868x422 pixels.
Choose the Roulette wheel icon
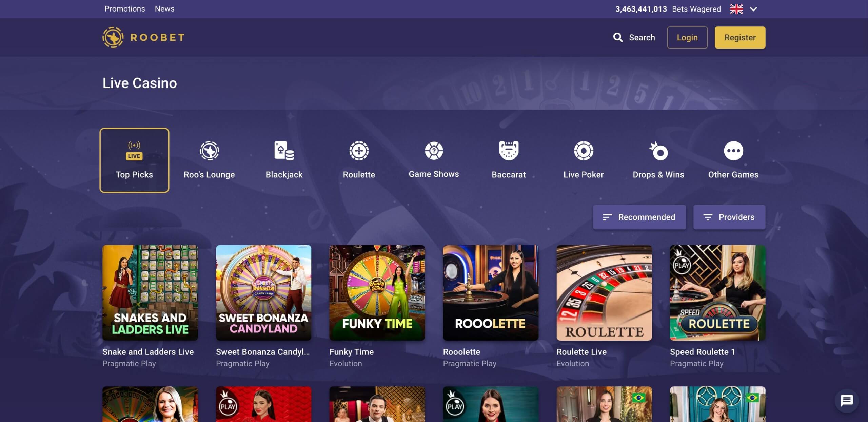pyautogui.click(x=359, y=151)
